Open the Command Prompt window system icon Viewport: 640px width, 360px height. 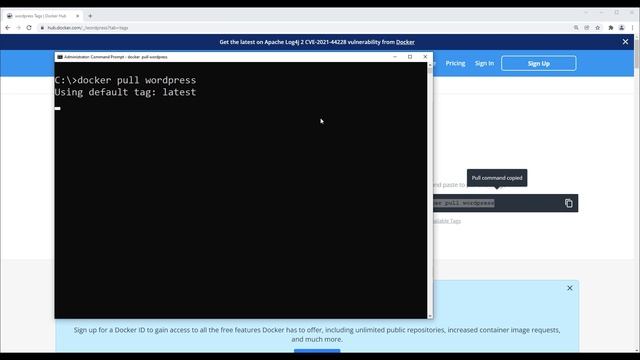pyautogui.click(x=60, y=57)
